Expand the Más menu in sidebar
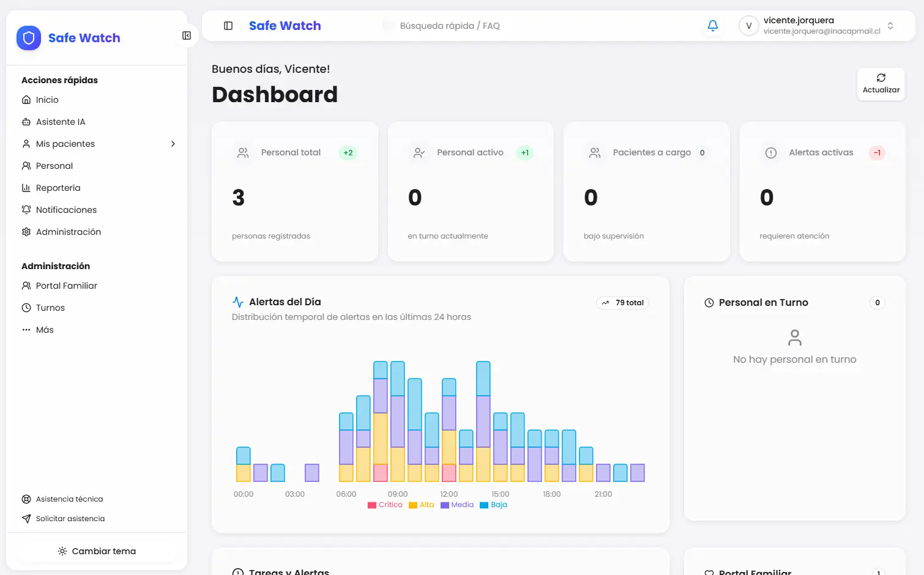Viewport: 924px width, 575px height. click(45, 329)
